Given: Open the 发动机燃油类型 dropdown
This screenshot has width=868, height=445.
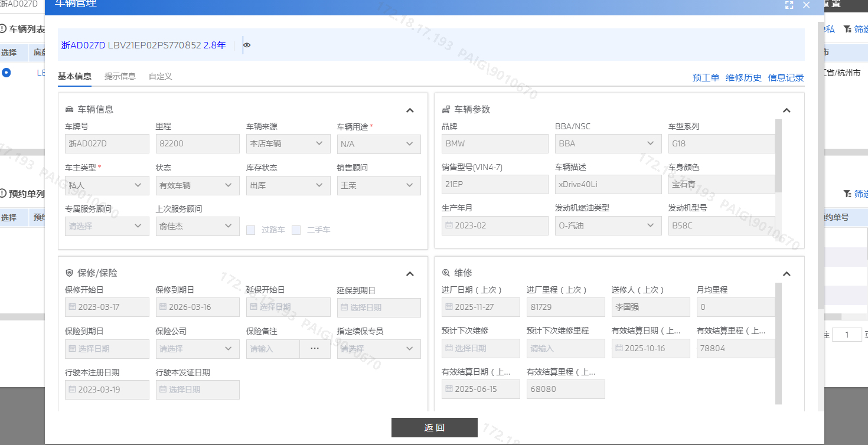Looking at the screenshot, I should pos(608,225).
